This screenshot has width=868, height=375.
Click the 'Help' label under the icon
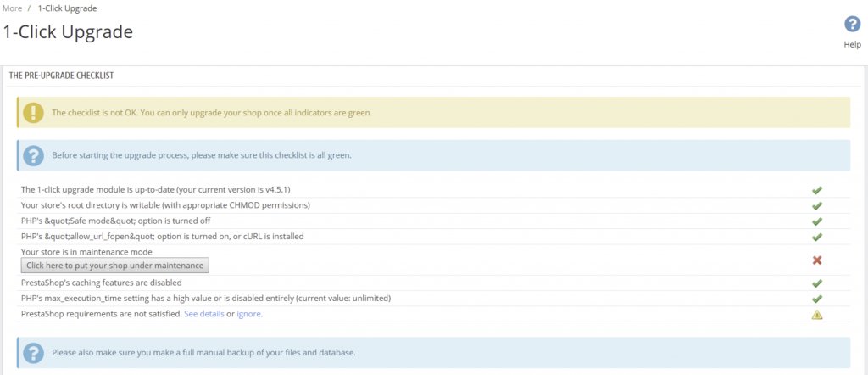point(852,45)
